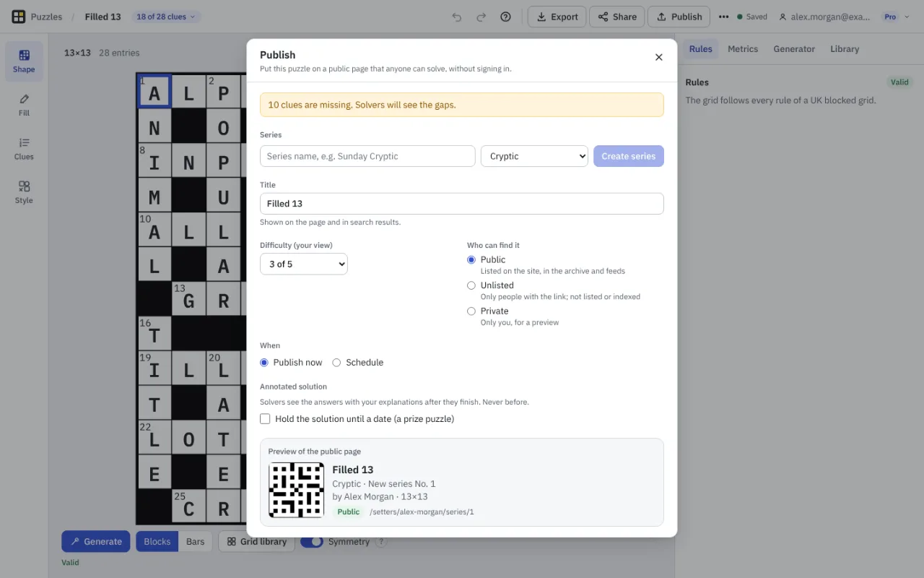
Task: Select the Public visibility option
Action: click(471, 259)
